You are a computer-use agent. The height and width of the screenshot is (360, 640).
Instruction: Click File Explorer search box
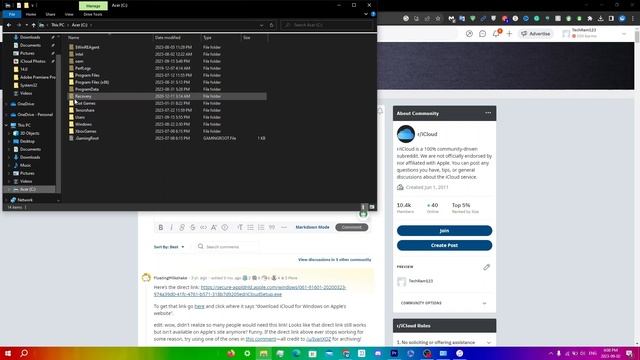tap(327, 25)
